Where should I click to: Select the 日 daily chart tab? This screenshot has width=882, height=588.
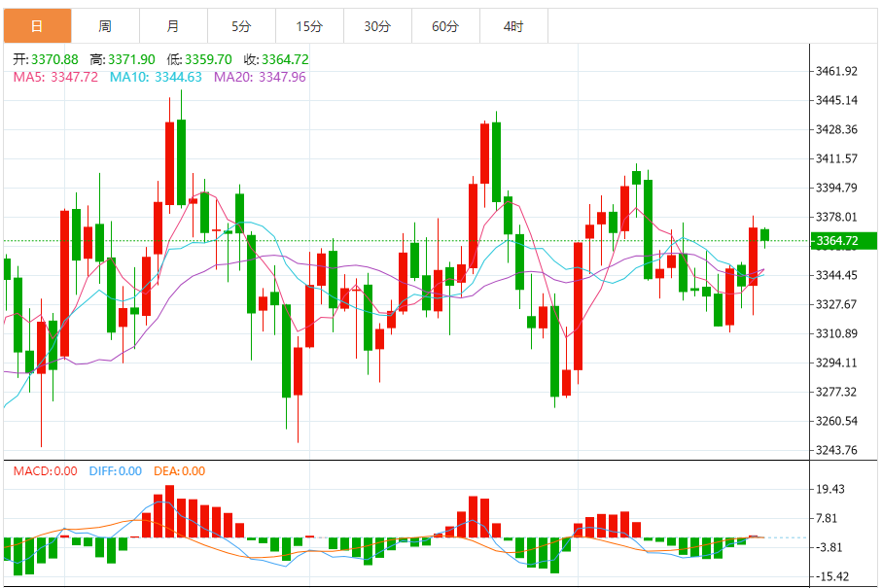click(x=38, y=26)
